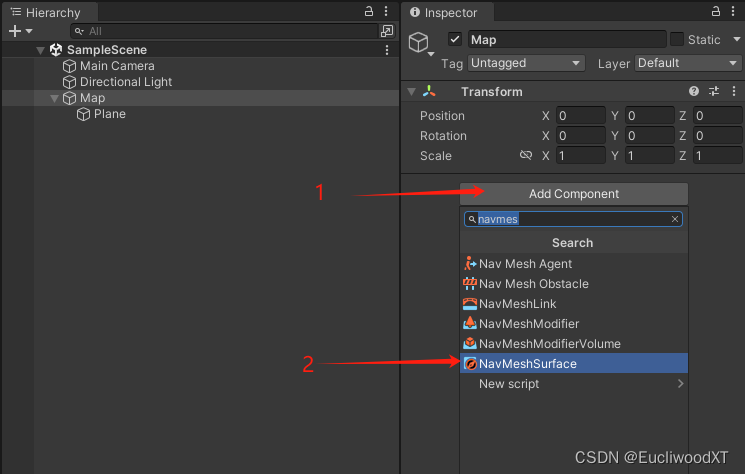Toggle the Scale constrained proportions link

coord(526,155)
